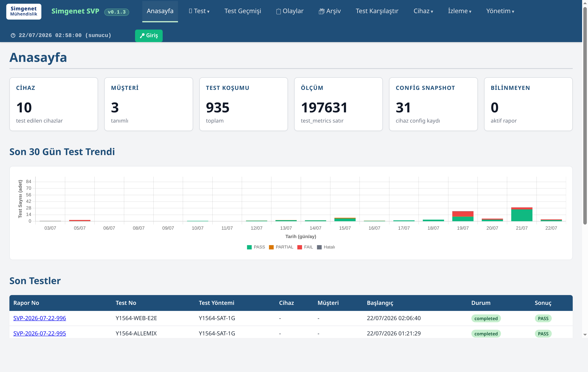Expand the İzleme dropdown menu
The width and height of the screenshot is (588, 372).
[460, 11]
